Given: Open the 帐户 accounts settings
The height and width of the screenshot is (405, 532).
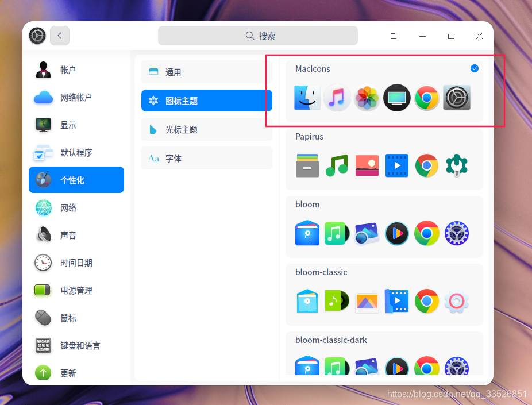Looking at the screenshot, I should point(76,70).
